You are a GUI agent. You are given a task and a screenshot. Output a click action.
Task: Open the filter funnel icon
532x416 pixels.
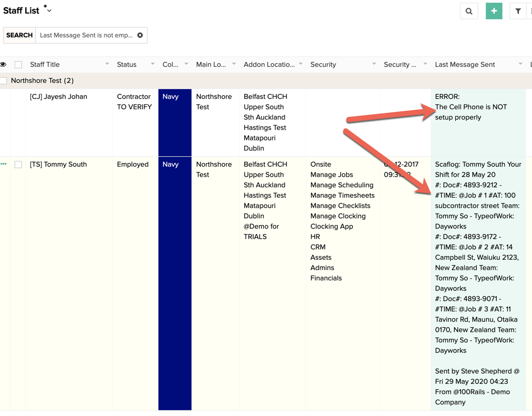(x=518, y=11)
